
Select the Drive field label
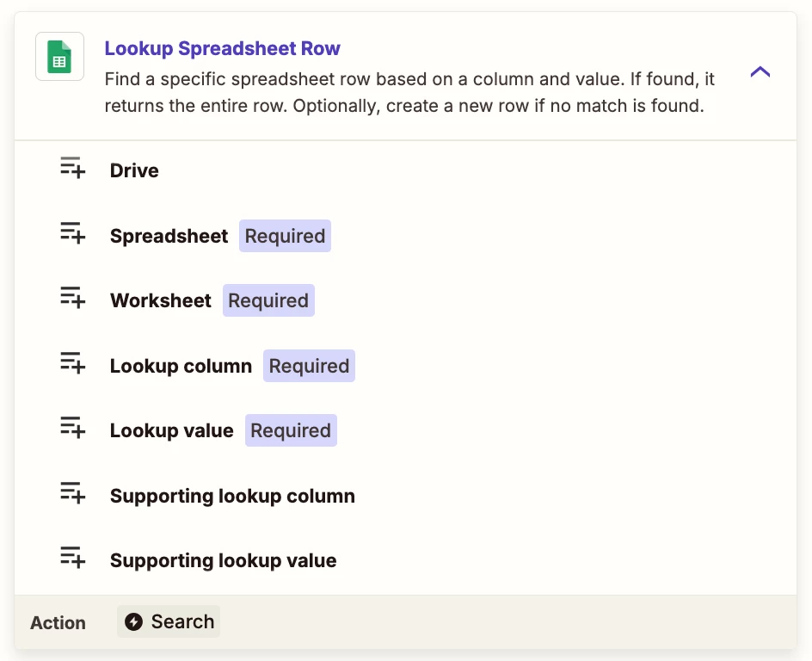(x=134, y=170)
